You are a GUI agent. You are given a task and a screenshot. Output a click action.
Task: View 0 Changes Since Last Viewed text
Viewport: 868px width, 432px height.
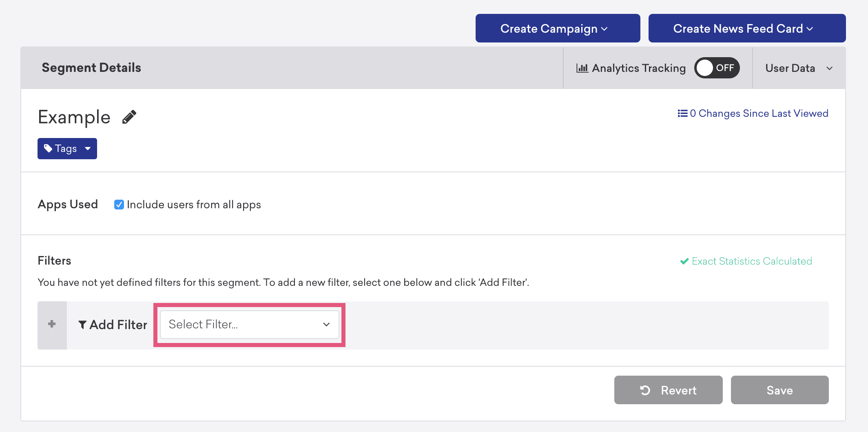coord(759,114)
